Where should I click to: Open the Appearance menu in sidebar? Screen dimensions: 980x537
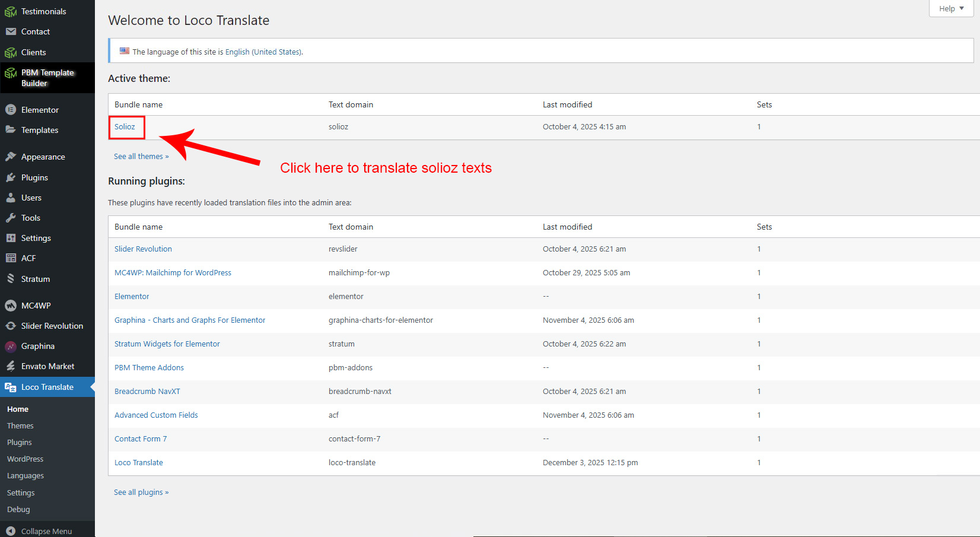(x=43, y=157)
